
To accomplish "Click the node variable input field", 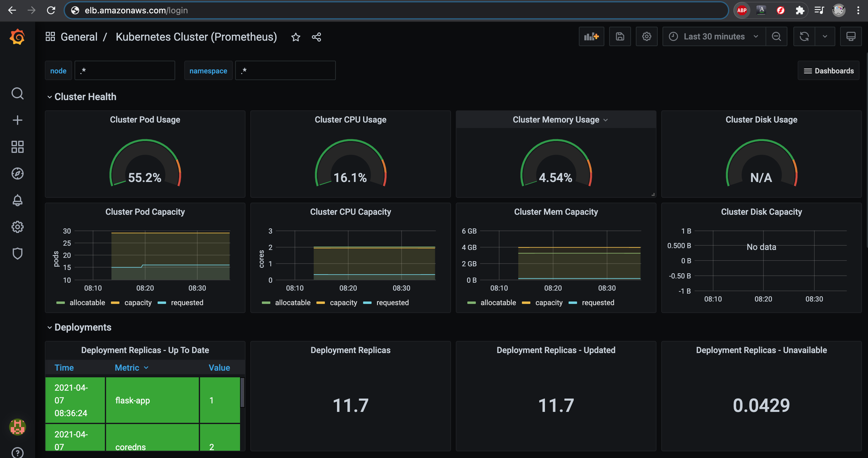I will 125,71.
